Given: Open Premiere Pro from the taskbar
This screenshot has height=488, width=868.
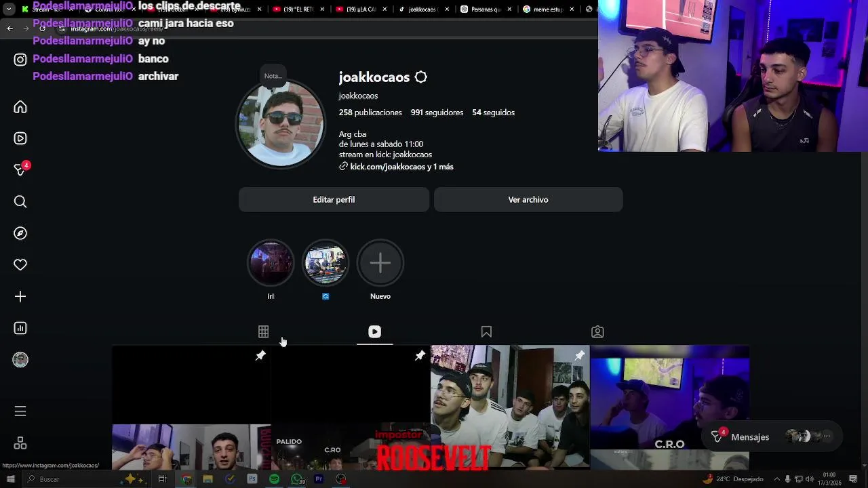Looking at the screenshot, I should tap(319, 479).
